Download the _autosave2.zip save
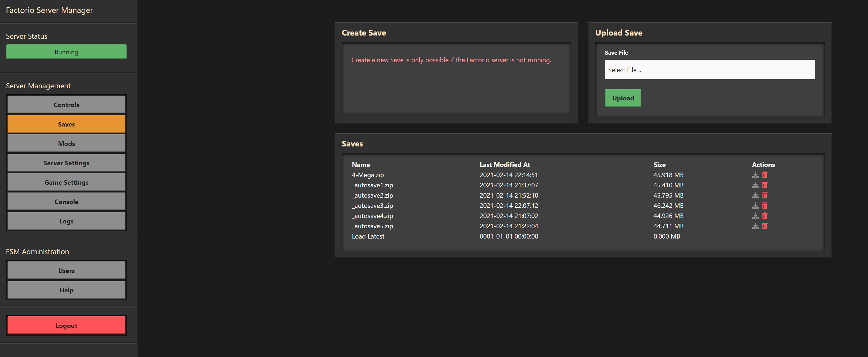Image resolution: width=868 pixels, height=357 pixels. click(x=755, y=195)
